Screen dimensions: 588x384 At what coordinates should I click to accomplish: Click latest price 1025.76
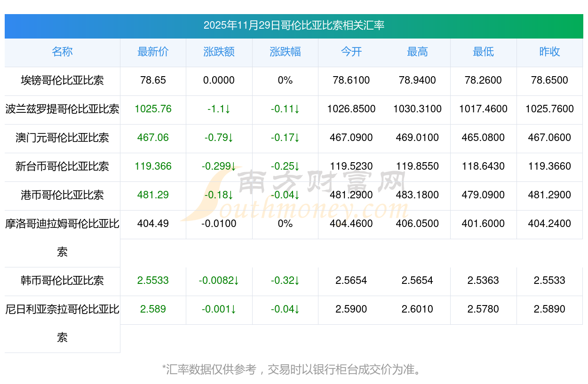[153, 109]
